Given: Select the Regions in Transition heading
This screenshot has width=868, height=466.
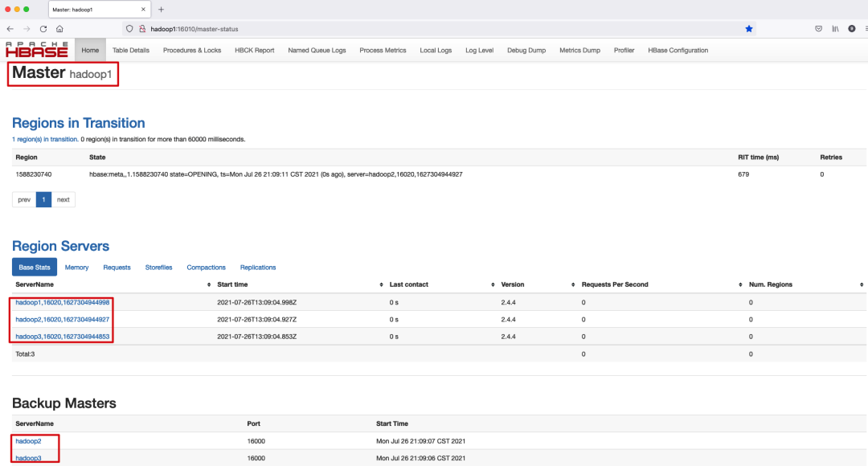Looking at the screenshot, I should pyautogui.click(x=79, y=123).
